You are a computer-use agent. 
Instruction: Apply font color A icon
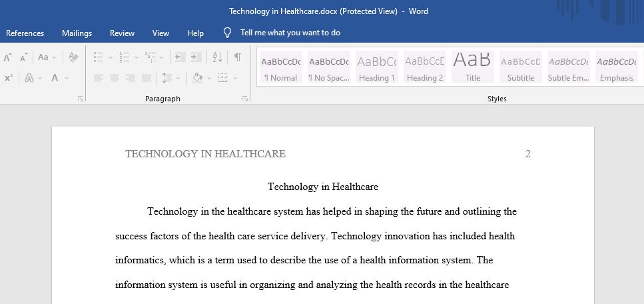pos(55,78)
